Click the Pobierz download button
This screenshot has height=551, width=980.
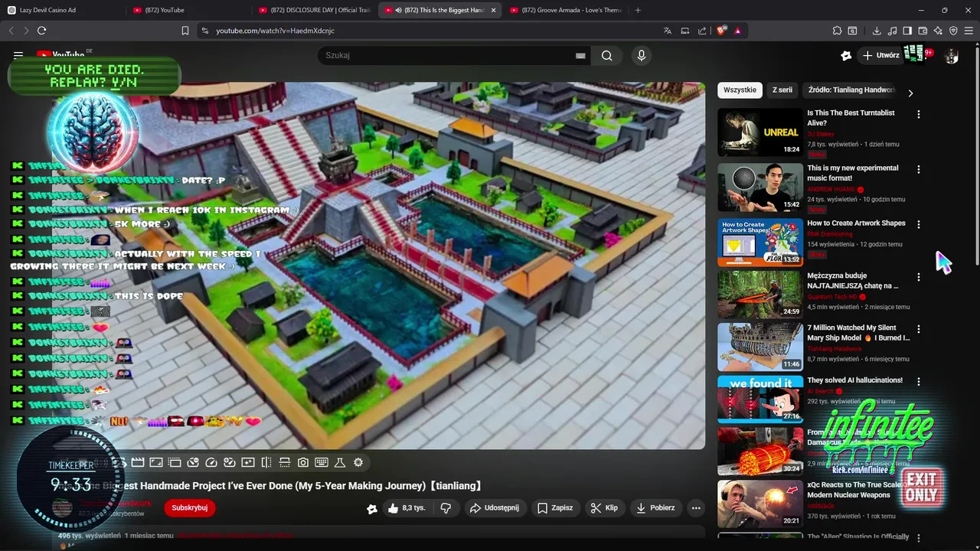[655, 507]
